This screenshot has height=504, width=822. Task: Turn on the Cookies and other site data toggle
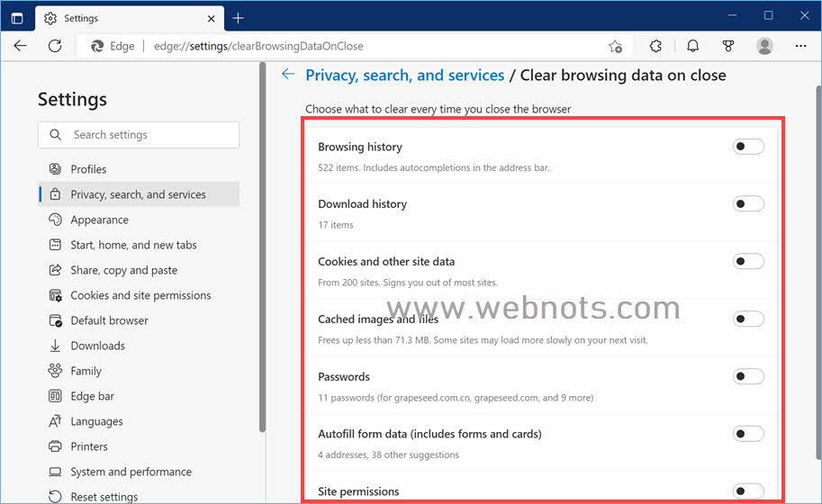tap(747, 262)
